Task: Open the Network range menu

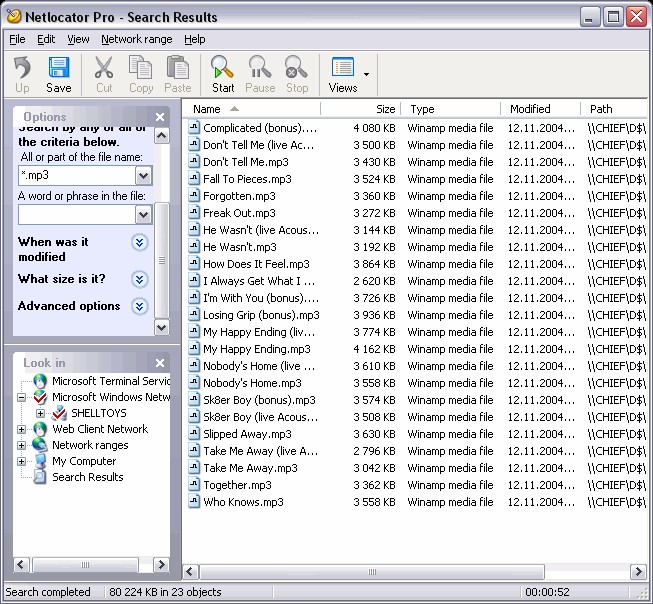Action: [x=137, y=39]
